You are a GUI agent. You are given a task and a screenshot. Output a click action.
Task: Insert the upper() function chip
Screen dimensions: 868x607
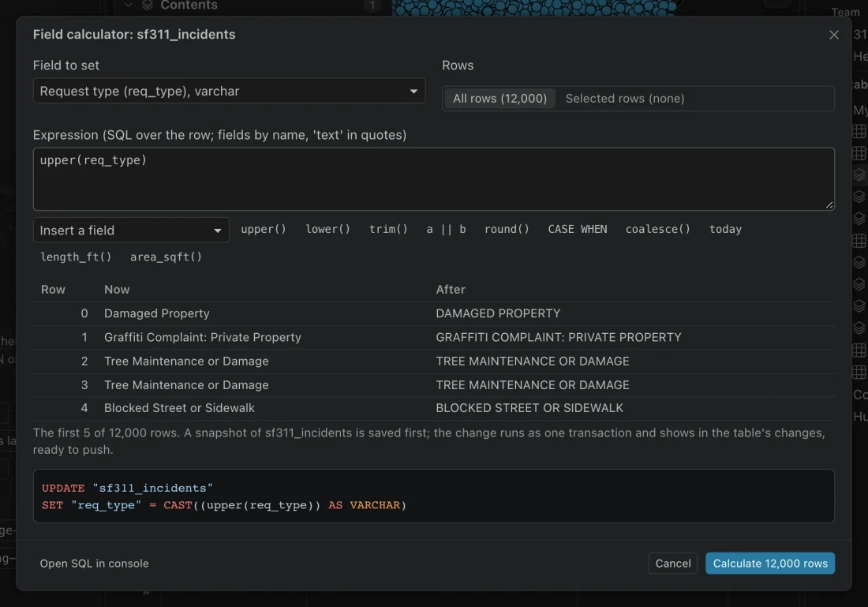point(264,229)
